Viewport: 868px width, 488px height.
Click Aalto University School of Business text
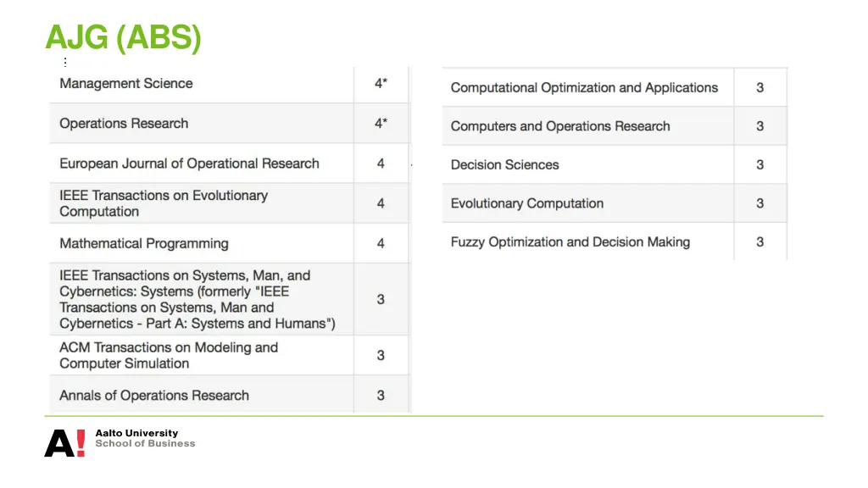coord(145,438)
